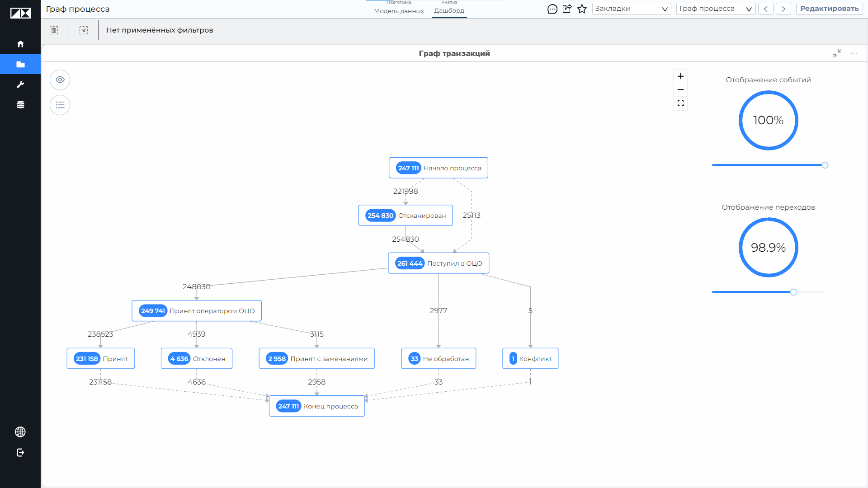The height and width of the screenshot is (488, 868).
Task: Clear all filters with trash icon
Action: point(54,30)
